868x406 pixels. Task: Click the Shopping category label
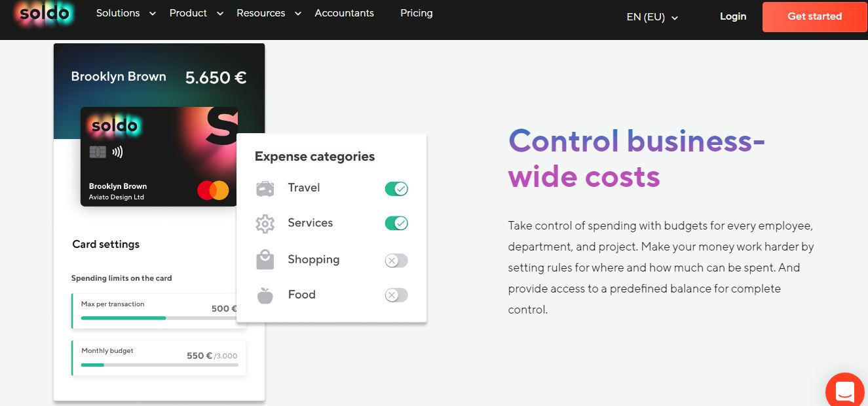314,260
